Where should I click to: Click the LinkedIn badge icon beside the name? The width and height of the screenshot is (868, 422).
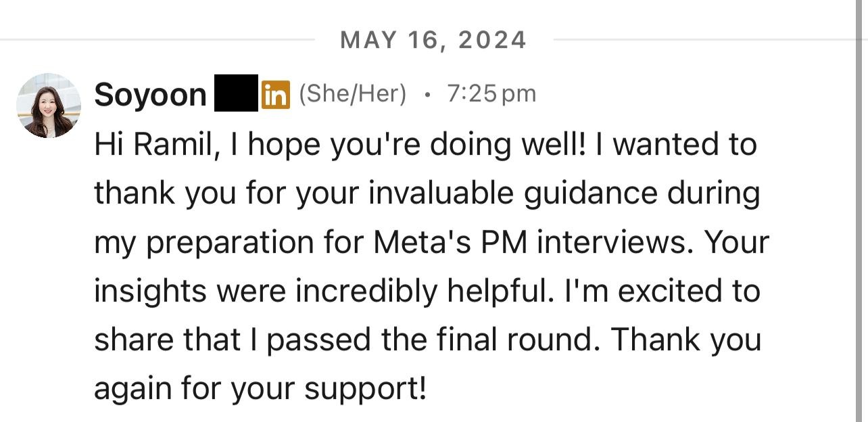click(276, 95)
